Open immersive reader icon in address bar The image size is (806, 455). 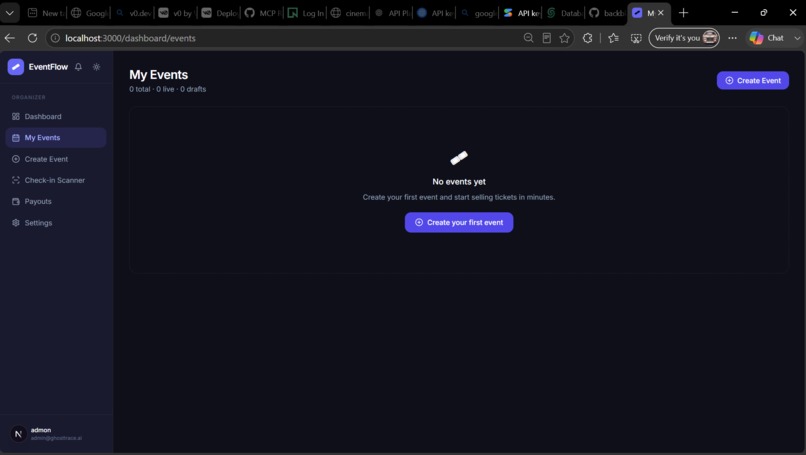point(546,38)
